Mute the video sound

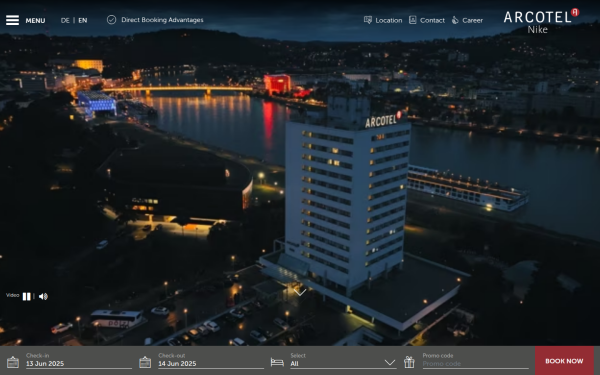[43, 297]
